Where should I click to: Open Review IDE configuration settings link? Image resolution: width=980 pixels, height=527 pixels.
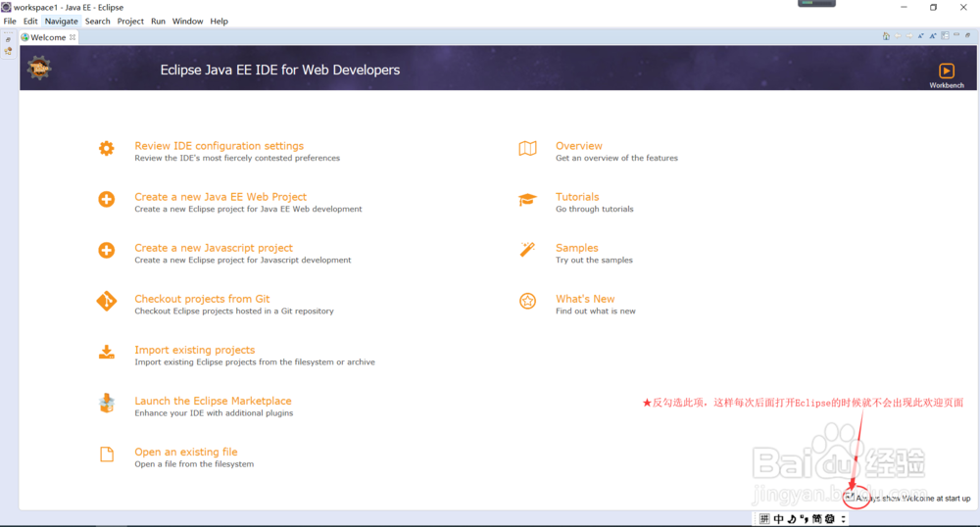click(x=220, y=146)
